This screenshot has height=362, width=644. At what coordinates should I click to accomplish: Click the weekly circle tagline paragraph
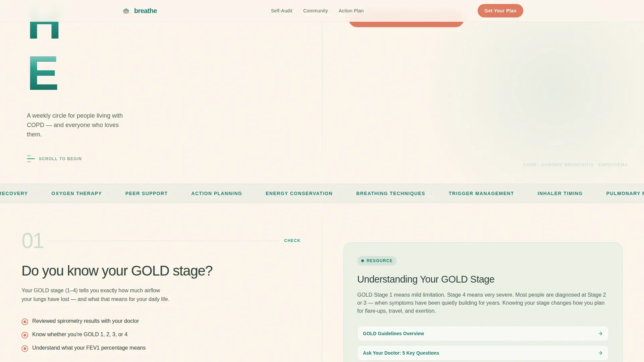(75, 125)
